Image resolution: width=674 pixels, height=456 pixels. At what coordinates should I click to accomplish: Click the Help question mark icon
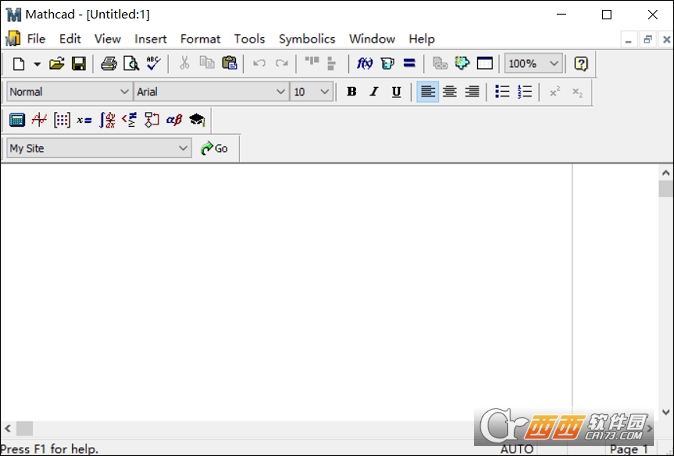[x=581, y=64]
